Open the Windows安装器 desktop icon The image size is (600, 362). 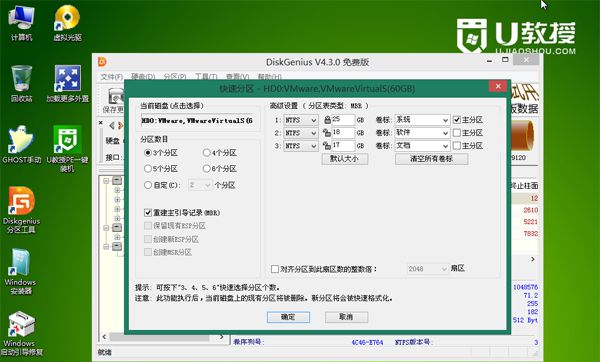coord(21,271)
